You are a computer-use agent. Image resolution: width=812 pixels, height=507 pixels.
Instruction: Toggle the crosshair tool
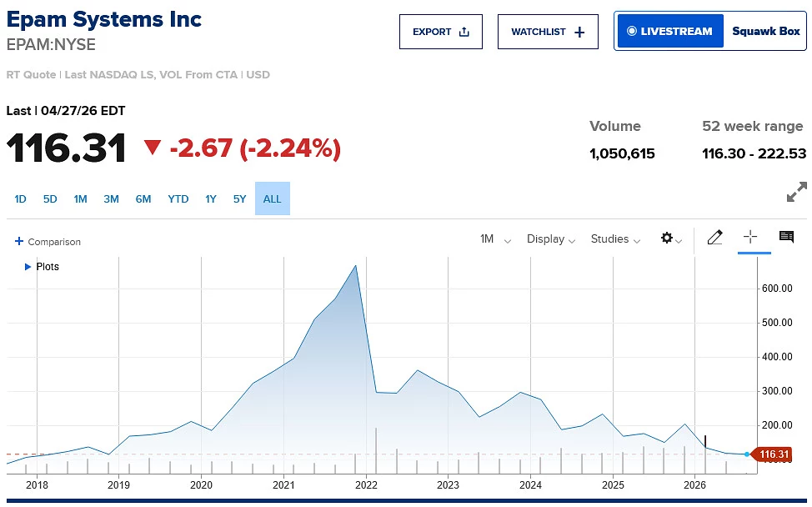[749, 238]
